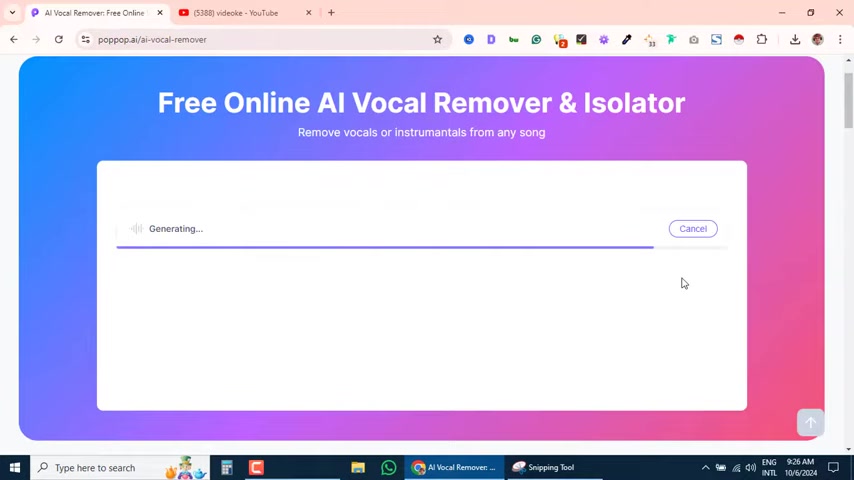
Task: Open the volume control tray icon
Action: click(751, 467)
